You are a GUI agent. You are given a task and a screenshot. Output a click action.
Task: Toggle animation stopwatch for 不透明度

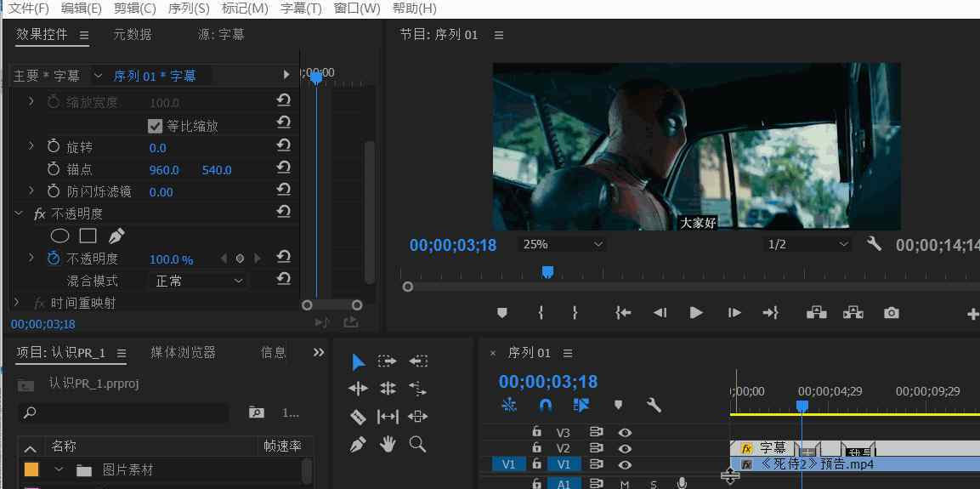54,258
